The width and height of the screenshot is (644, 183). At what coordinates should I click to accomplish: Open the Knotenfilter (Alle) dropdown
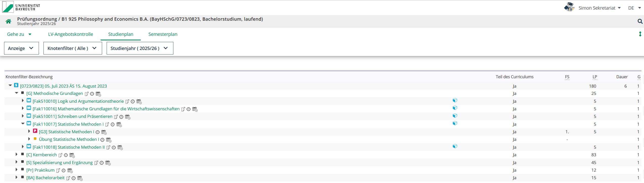click(x=73, y=48)
